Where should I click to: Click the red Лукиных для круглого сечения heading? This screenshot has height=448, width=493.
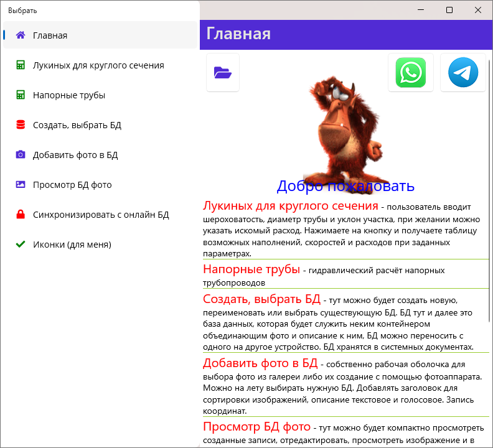pos(291,206)
